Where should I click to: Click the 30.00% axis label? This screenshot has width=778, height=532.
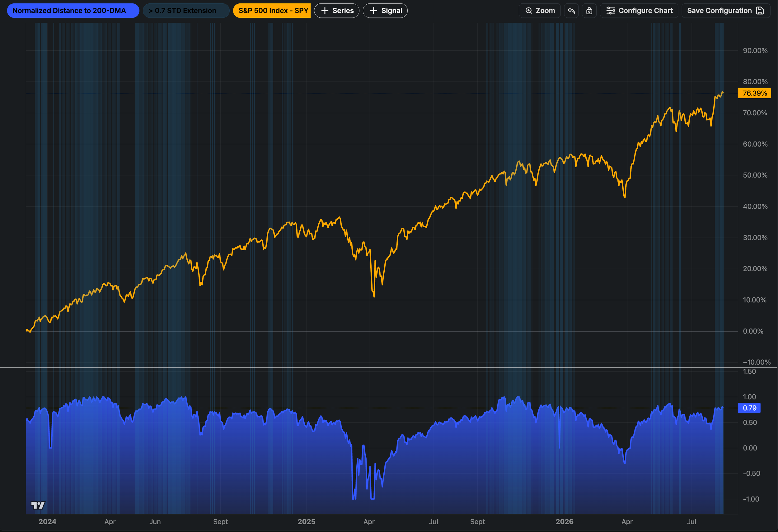pos(755,238)
